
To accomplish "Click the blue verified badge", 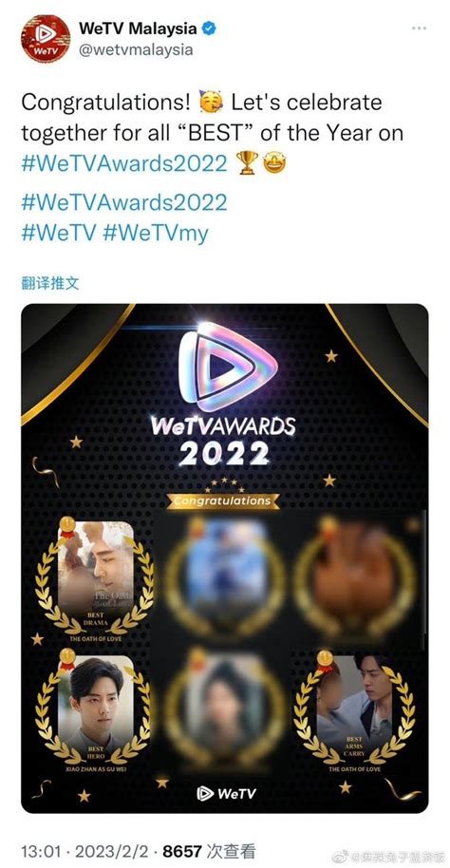I will tap(209, 28).
